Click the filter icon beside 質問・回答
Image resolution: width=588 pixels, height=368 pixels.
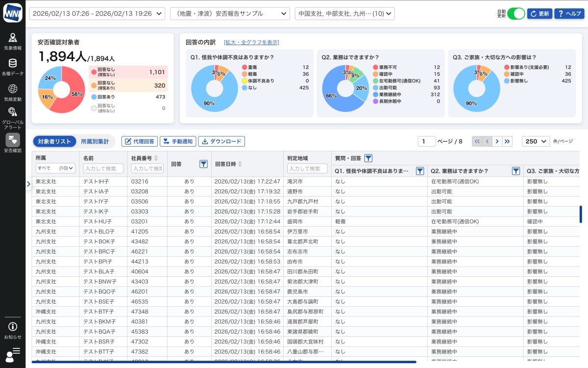(x=368, y=158)
